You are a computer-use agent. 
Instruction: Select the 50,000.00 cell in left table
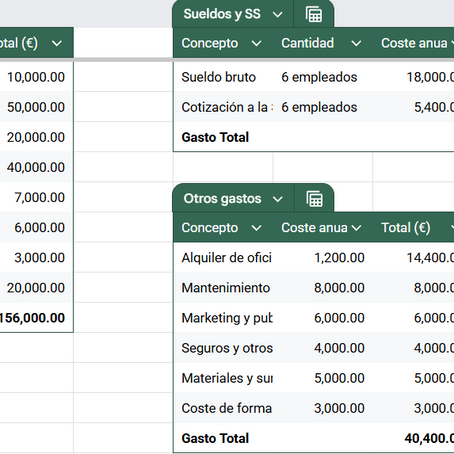36,107
